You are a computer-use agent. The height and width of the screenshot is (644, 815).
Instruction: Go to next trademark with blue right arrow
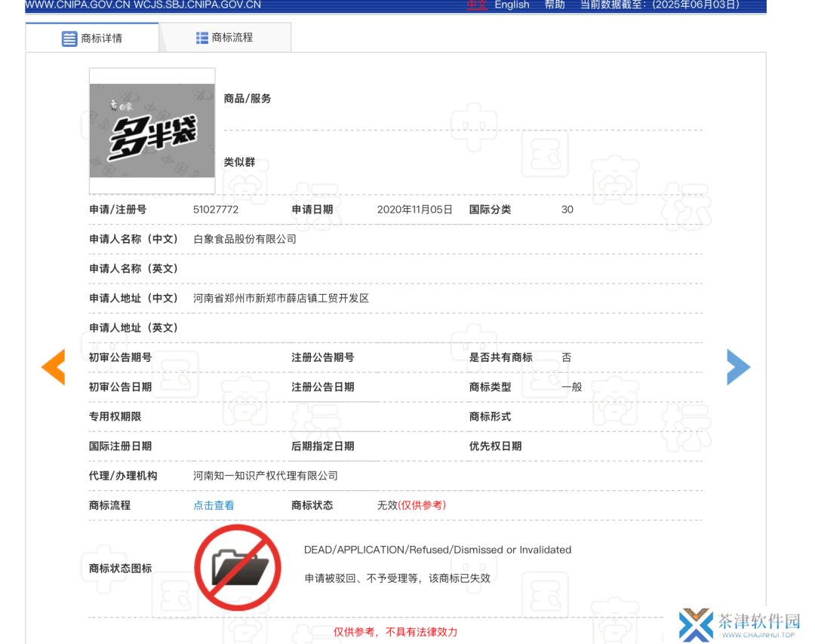pos(738,366)
